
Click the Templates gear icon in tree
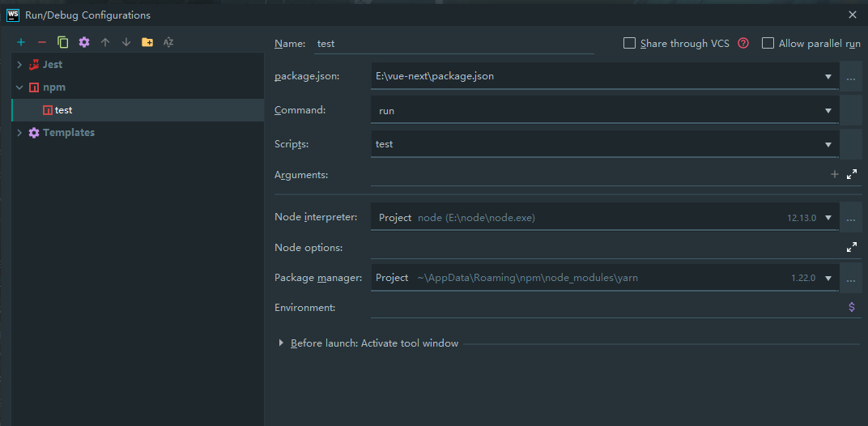[34, 132]
